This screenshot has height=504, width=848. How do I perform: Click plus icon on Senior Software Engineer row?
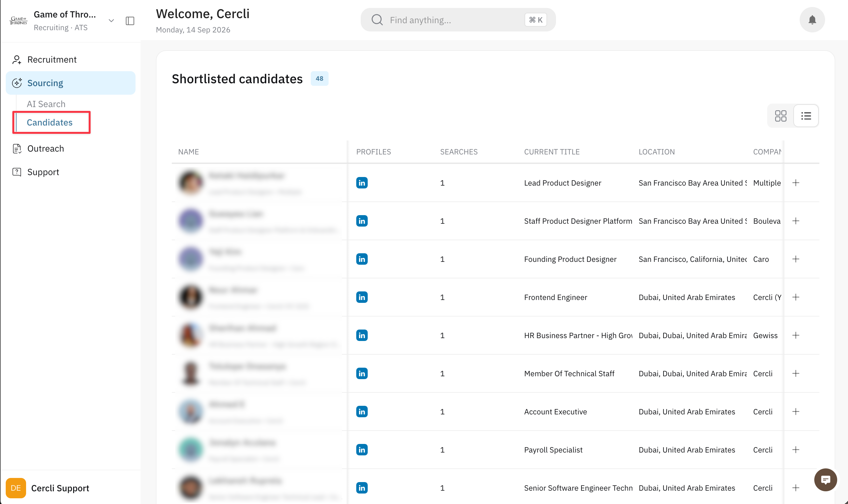coord(796,488)
